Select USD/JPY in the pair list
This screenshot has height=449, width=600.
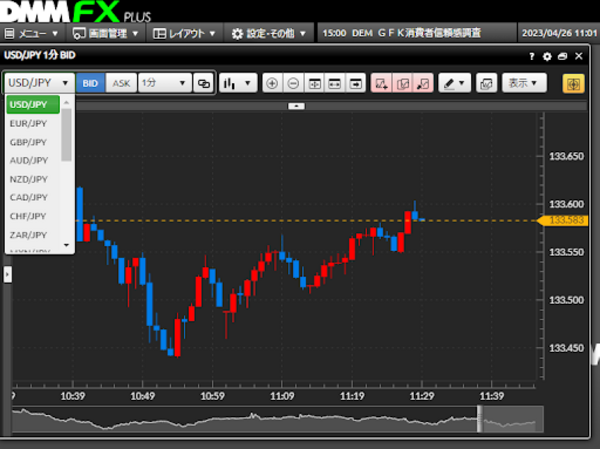[x=33, y=104]
